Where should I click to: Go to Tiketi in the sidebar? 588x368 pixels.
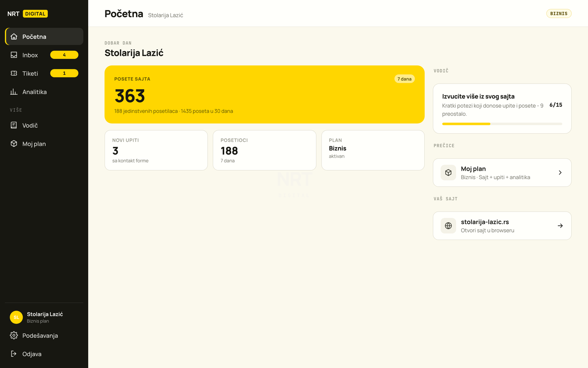click(x=44, y=73)
